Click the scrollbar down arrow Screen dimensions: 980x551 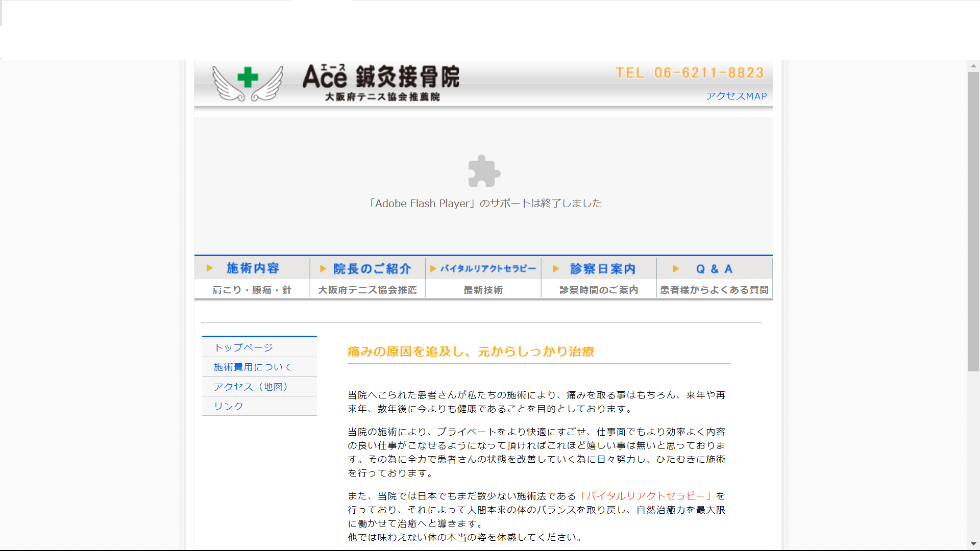click(x=973, y=544)
